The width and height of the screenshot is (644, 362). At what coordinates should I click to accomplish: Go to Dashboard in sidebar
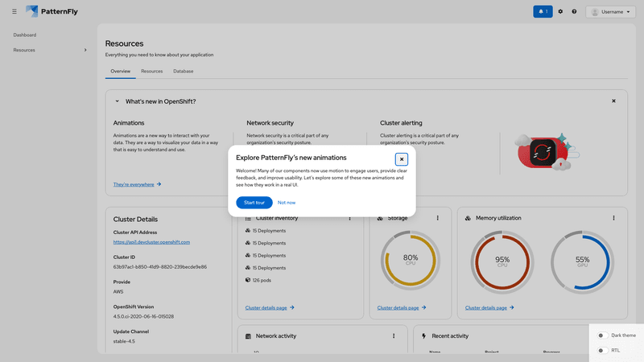pyautogui.click(x=25, y=35)
